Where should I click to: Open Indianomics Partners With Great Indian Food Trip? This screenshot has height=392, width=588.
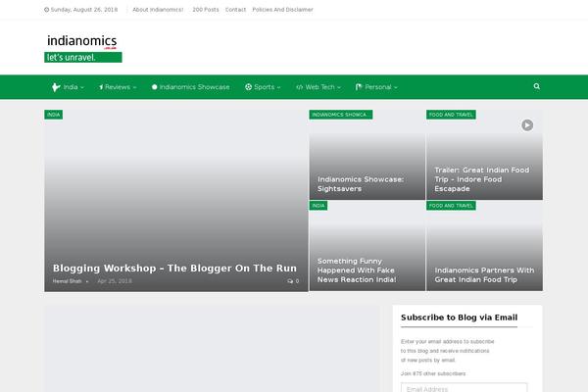pos(484,275)
